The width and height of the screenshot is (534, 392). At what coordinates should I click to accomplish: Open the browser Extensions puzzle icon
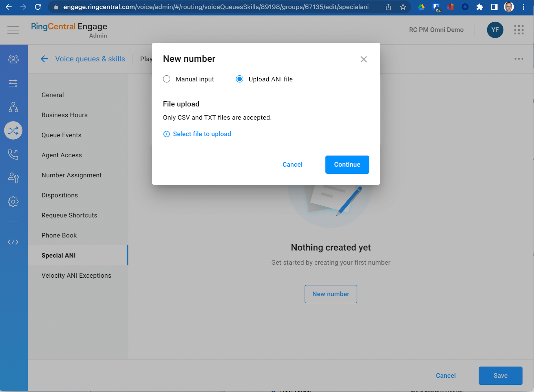(x=480, y=7)
